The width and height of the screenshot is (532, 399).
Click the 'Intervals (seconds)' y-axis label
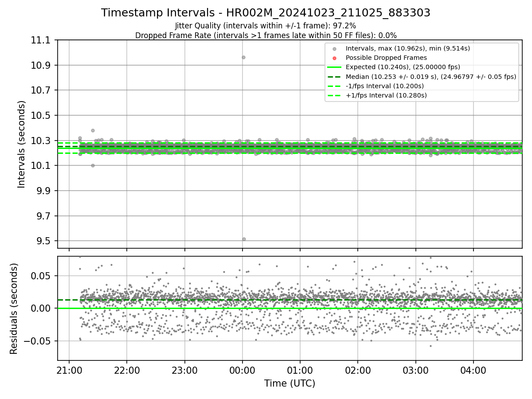[22, 144]
